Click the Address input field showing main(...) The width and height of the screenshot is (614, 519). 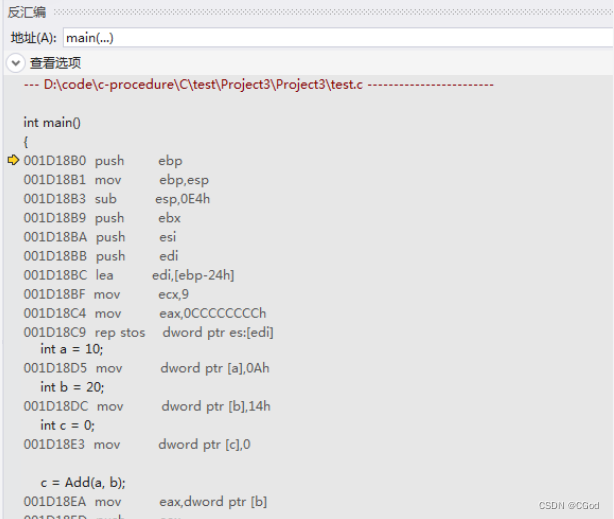coord(338,38)
